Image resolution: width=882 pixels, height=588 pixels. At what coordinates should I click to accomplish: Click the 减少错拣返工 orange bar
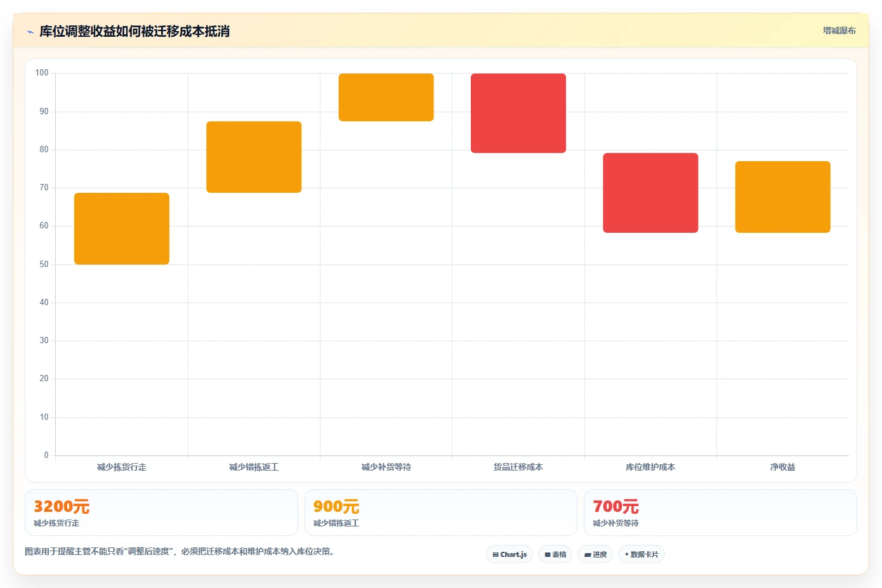pos(254,157)
